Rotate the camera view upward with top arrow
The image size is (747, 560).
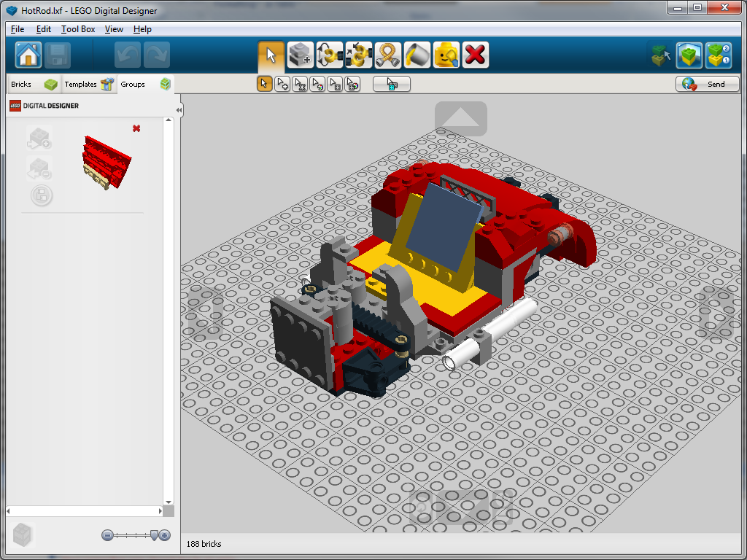click(x=460, y=118)
